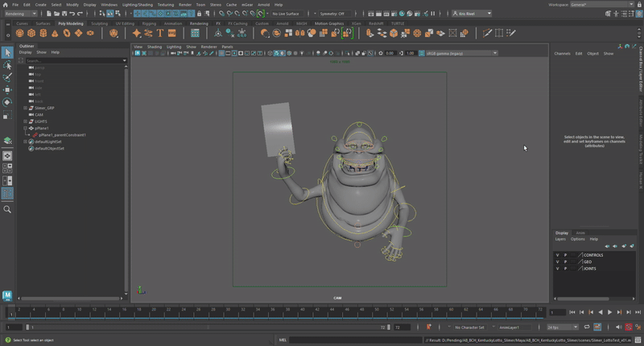
Task: Toggle visibility V of CONTROLS layer
Action: [557, 255]
